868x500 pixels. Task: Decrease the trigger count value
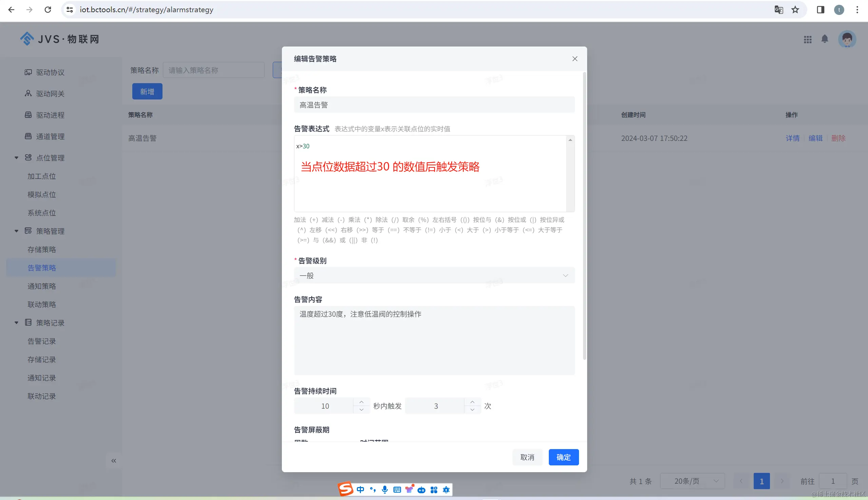click(x=472, y=410)
